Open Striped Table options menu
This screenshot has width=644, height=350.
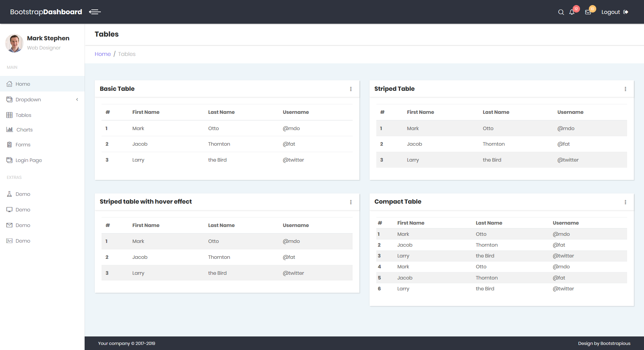point(625,89)
